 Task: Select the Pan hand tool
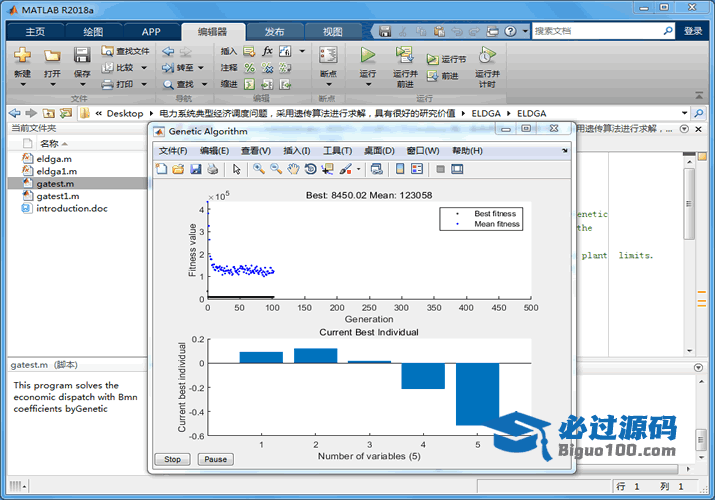point(293,169)
